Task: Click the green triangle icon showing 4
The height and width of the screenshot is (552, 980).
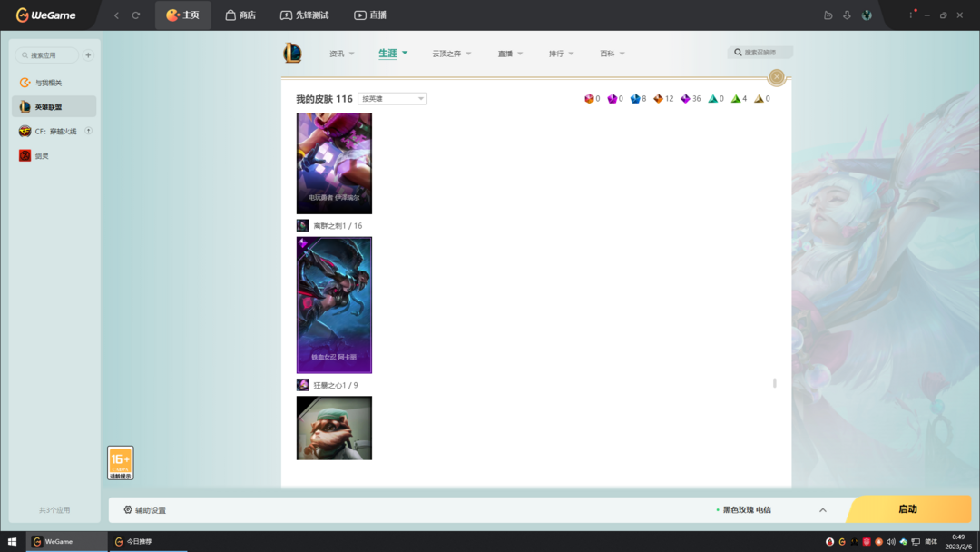Action: point(736,99)
